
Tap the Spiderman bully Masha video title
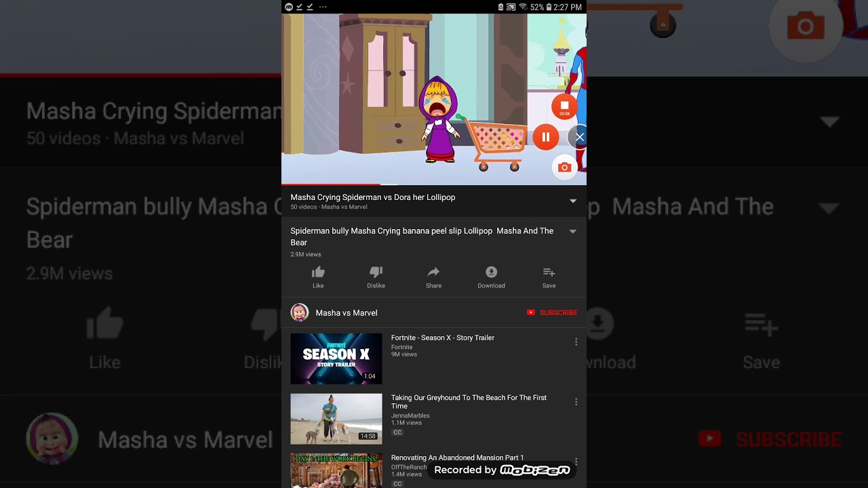coord(422,237)
